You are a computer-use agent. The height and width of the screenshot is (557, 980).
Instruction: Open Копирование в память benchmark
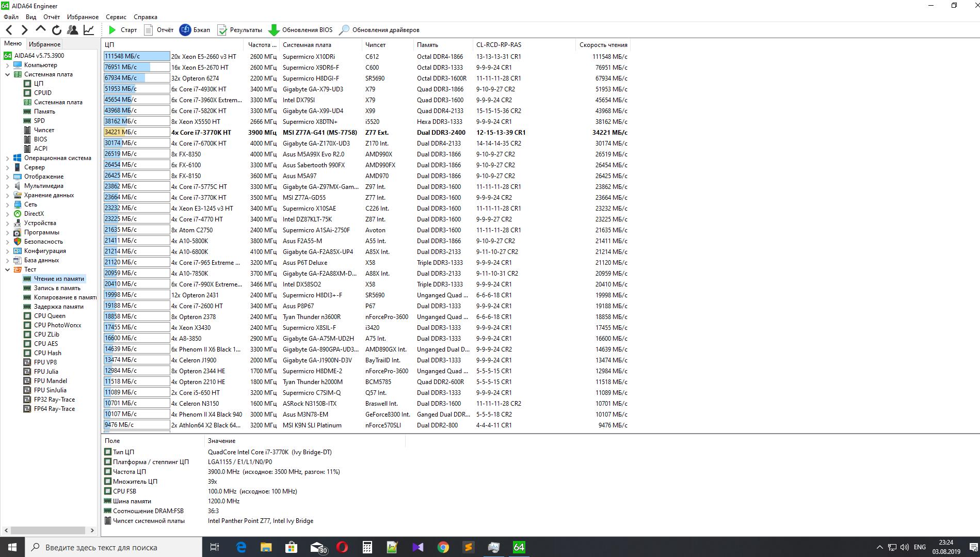point(65,297)
